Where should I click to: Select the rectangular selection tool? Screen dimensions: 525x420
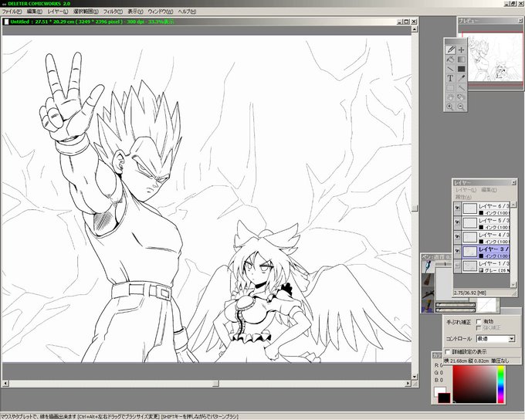click(450, 88)
